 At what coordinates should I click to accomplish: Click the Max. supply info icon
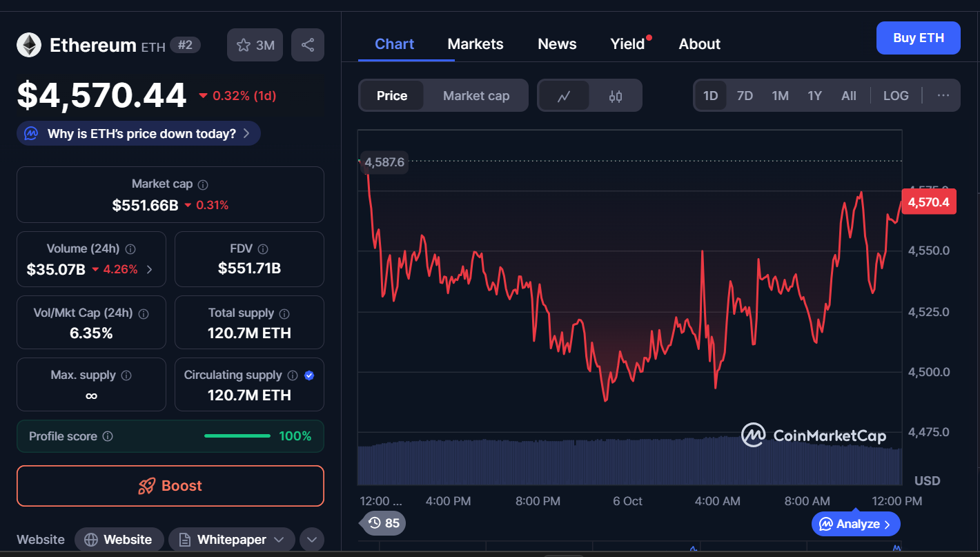(126, 375)
